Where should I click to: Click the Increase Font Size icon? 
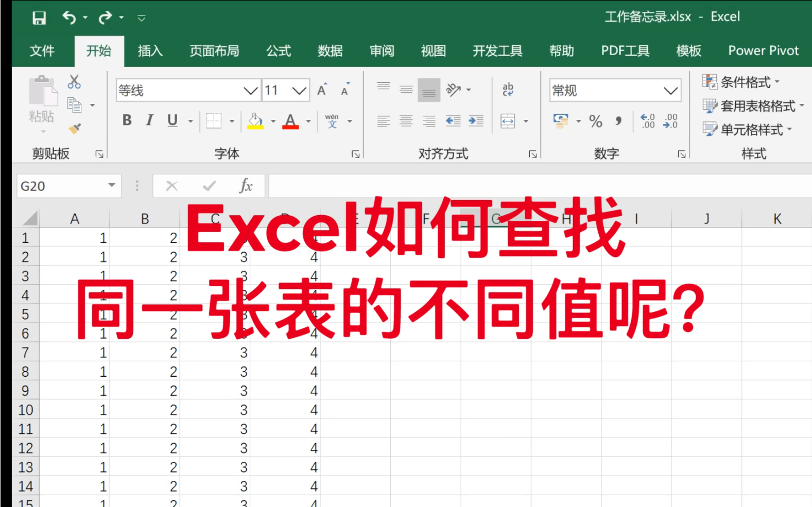coord(322,90)
